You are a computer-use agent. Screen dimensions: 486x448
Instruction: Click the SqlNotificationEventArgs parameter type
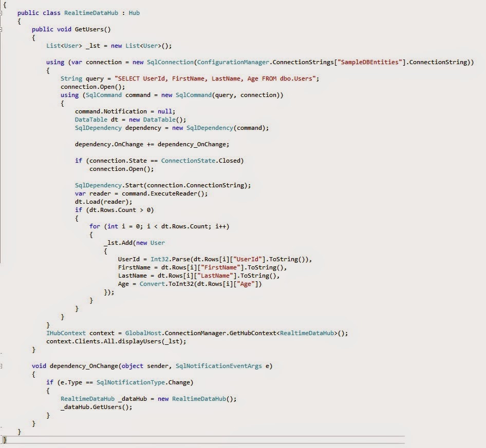(219, 366)
